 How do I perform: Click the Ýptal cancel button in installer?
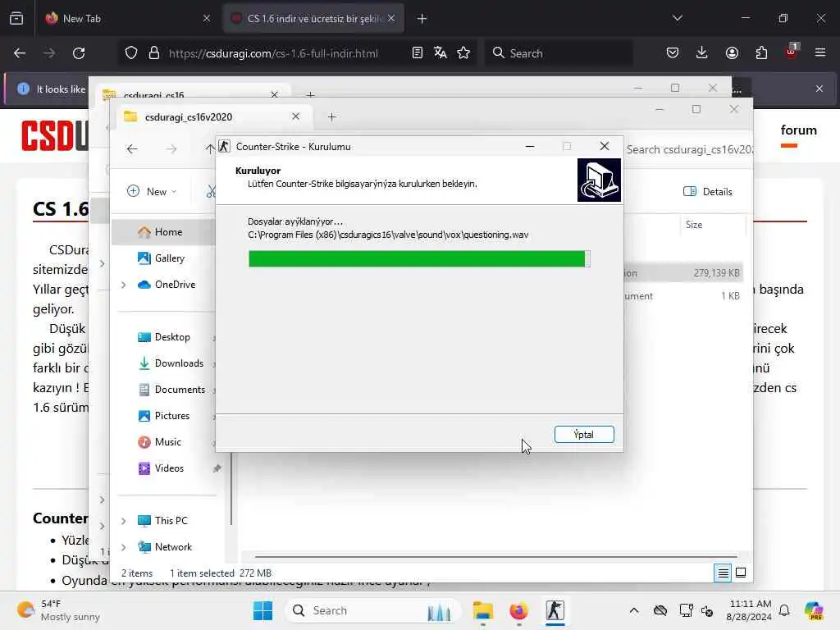pyautogui.click(x=584, y=435)
